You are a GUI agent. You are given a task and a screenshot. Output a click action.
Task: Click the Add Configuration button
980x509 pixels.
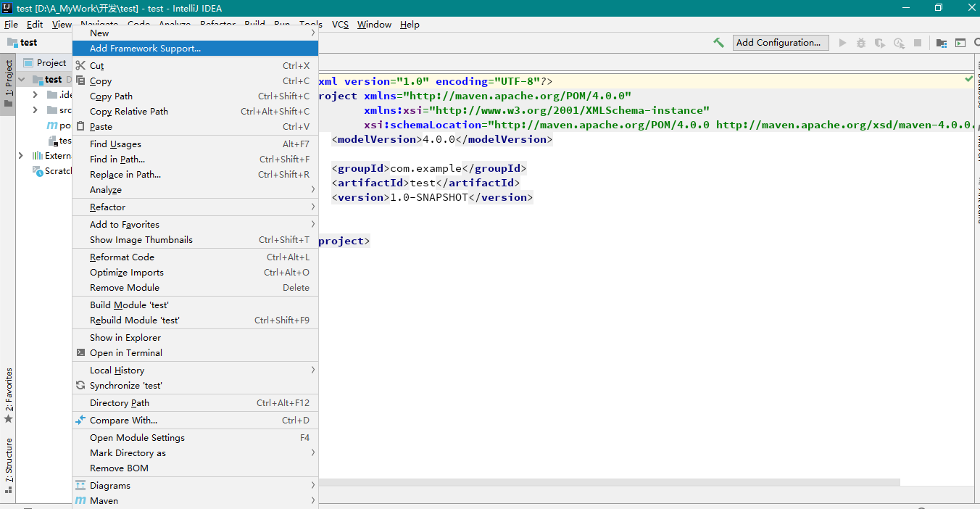pos(778,43)
